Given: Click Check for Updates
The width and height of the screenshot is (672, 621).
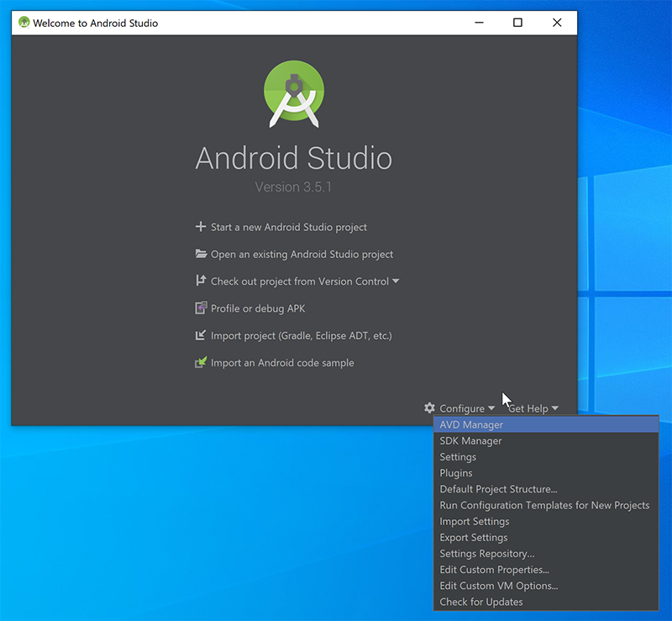Looking at the screenshot, I should tap(546, 602).
